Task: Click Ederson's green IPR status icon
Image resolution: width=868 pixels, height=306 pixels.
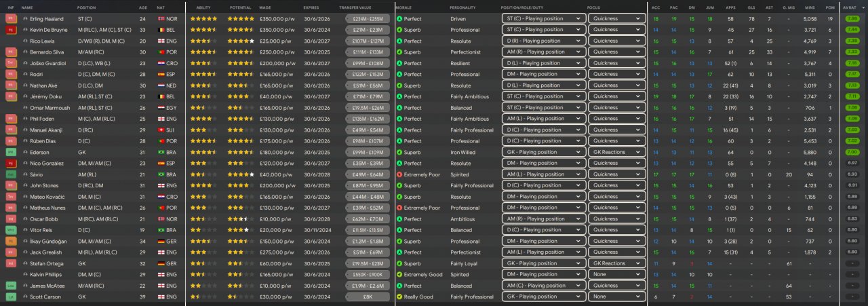Action: pos(11,153)
